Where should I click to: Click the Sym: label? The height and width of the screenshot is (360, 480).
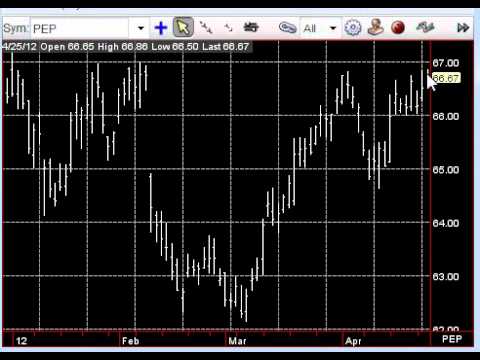[x=16, y=28]
